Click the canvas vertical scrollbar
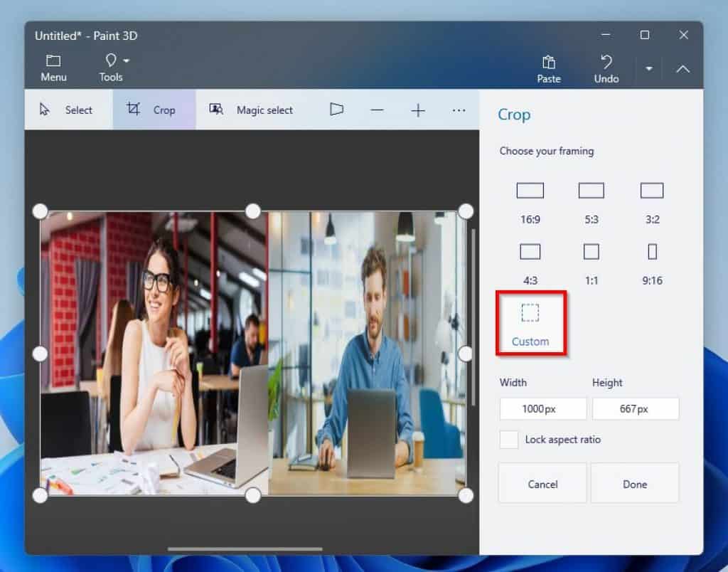 point(473,317)
